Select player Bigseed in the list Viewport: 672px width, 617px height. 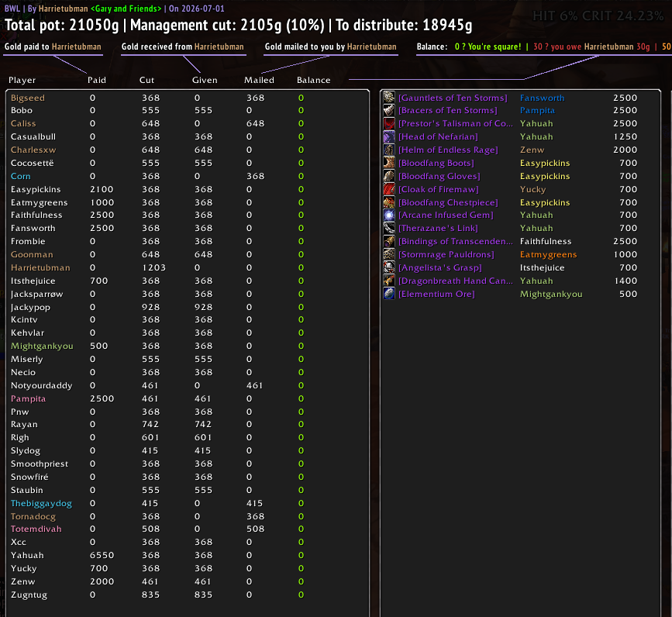[28, 98]
